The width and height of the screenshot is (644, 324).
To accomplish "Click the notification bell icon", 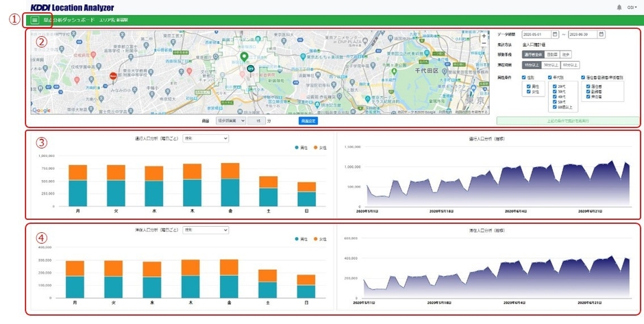I will click(619, 7).
